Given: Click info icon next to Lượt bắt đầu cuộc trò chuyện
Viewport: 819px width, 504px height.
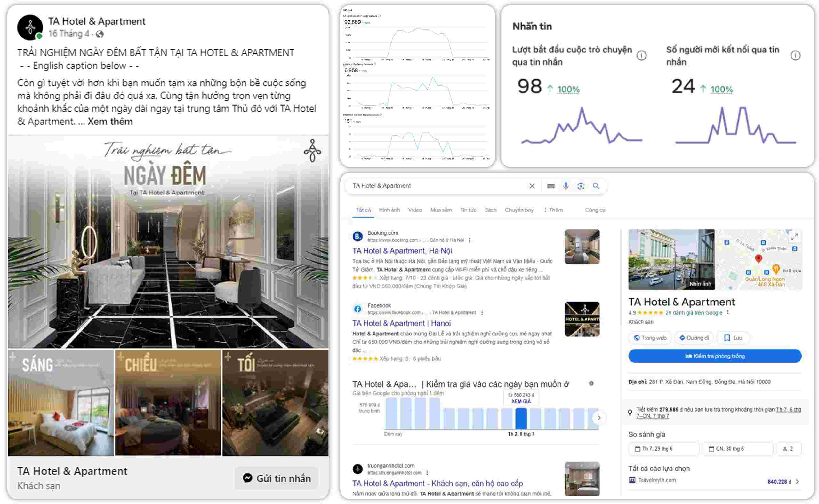Looking at the screenshot, I should [641, 55].
